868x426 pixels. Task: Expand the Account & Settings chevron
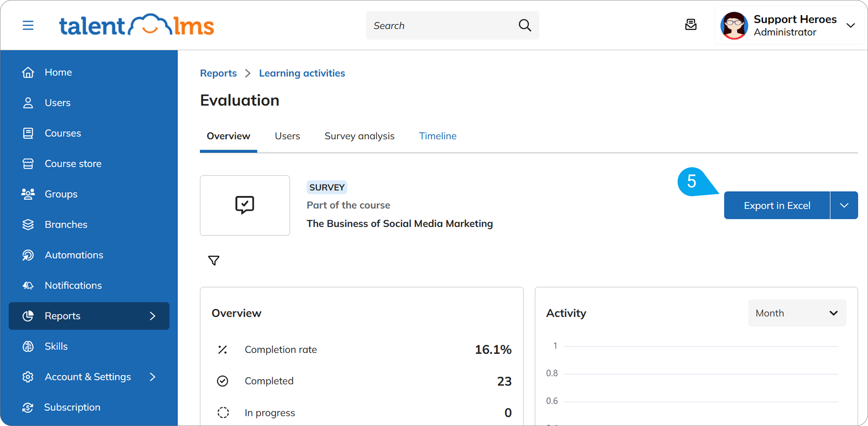152,377
